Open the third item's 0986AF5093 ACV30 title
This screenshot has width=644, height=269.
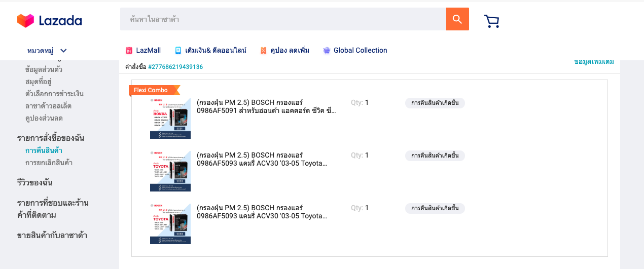(262, 212)
